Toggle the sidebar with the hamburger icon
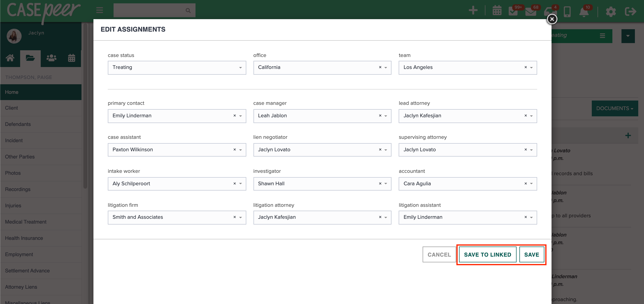This screenshot has width=644, height=304. pos(99,10)
